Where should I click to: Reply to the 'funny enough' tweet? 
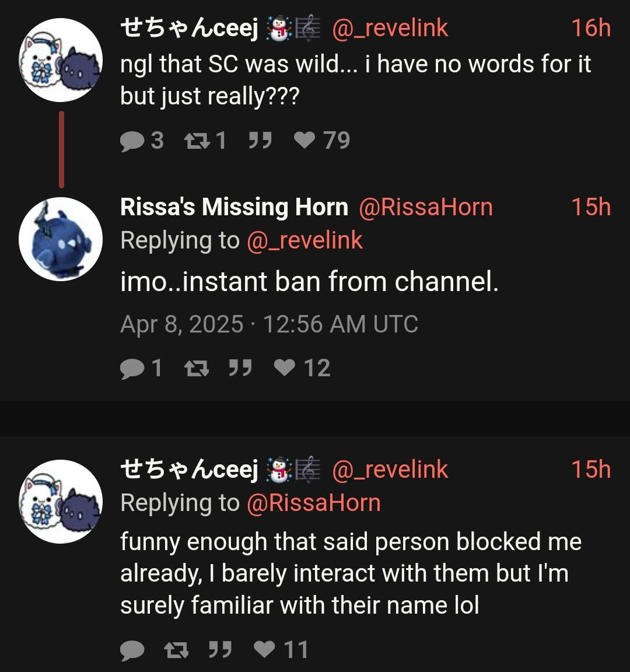132,650
